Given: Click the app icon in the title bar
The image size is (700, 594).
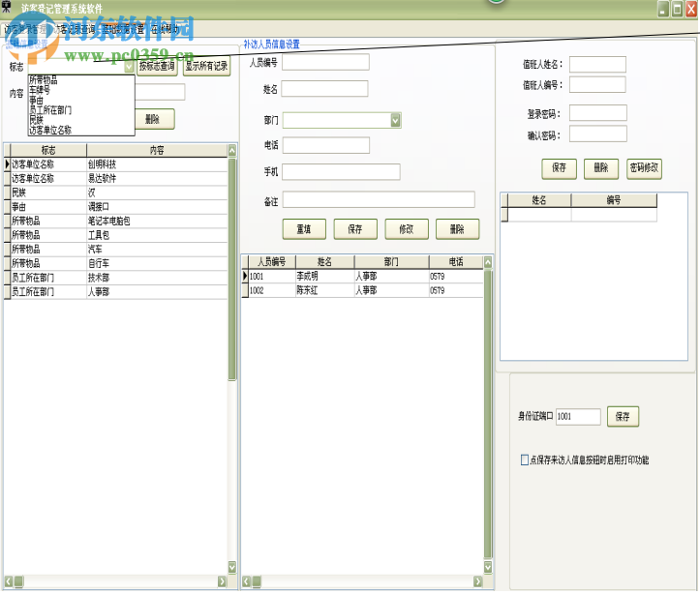Looking at the screenshot, I should click(8, 9).
